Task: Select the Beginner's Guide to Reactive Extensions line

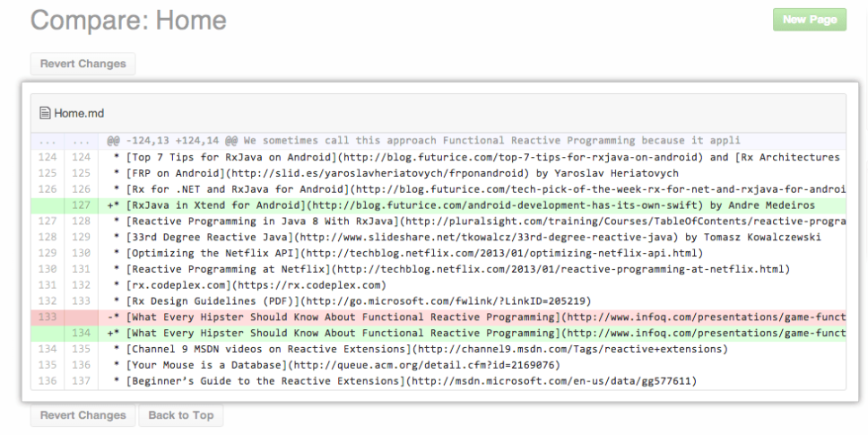Action: pos(438,381)
